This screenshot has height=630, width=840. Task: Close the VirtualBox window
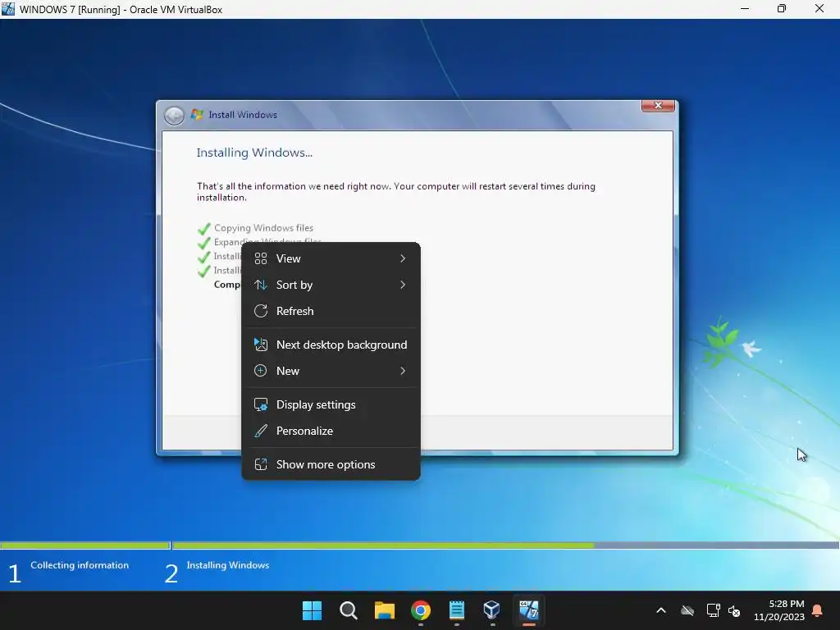[819, 8]
